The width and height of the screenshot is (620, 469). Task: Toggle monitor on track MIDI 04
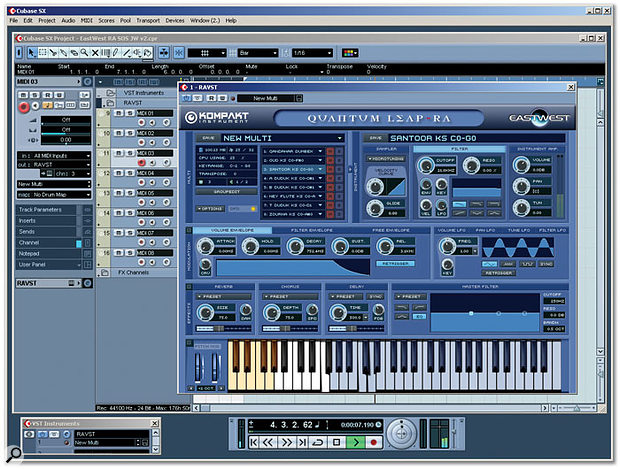coord(152,182)
